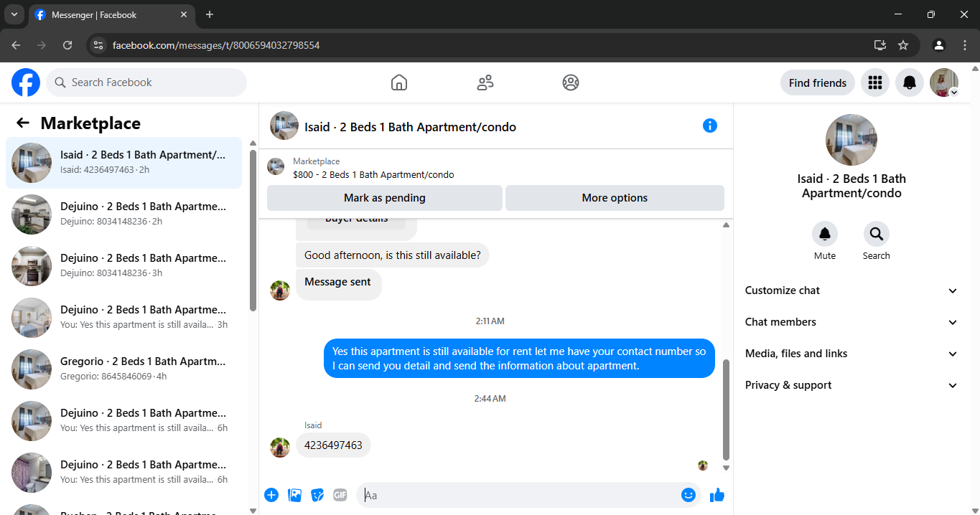Click the chat scrollbar up arrow
Viewport: 980px width, 515px height.
(726, 225)
